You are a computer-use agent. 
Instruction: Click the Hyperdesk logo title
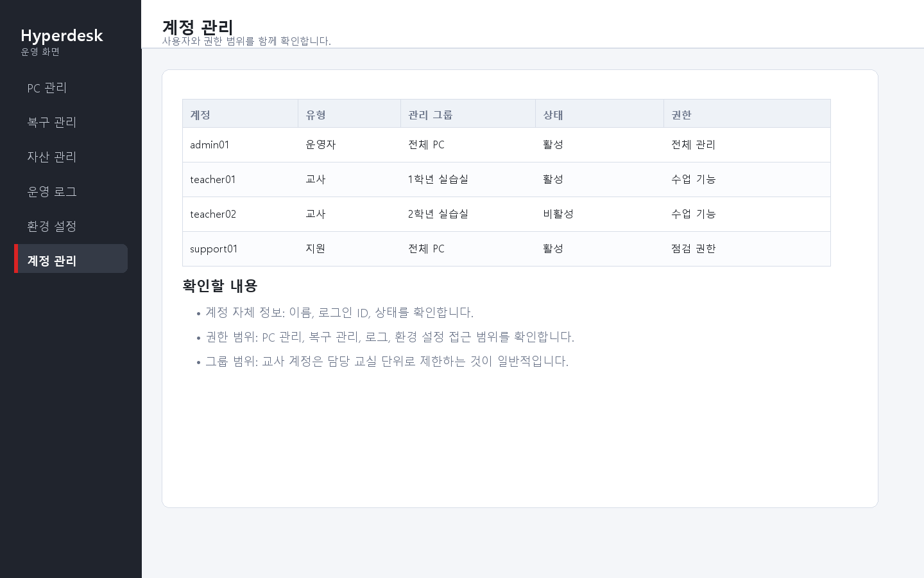point(62,35)
